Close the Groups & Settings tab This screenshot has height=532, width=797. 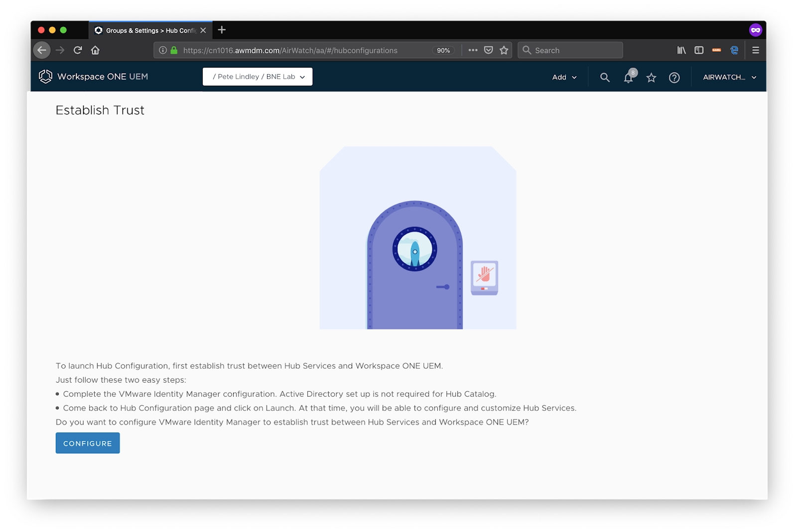(203, 30)
